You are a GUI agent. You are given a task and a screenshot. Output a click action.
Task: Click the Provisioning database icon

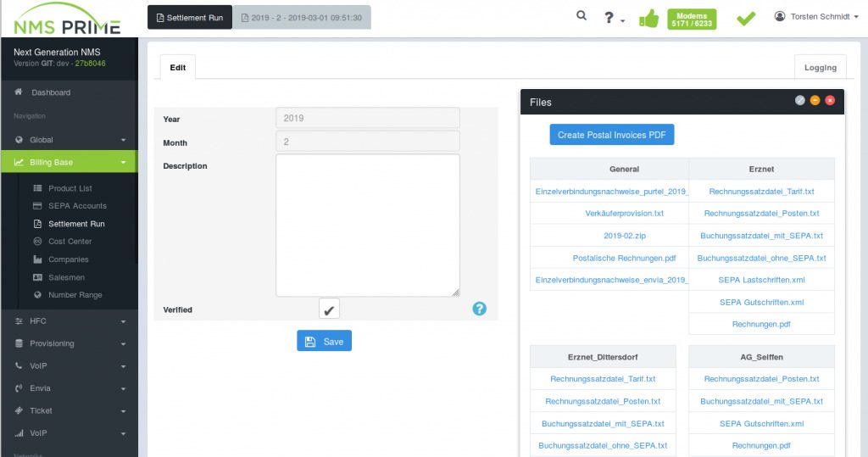pos(19,343)
